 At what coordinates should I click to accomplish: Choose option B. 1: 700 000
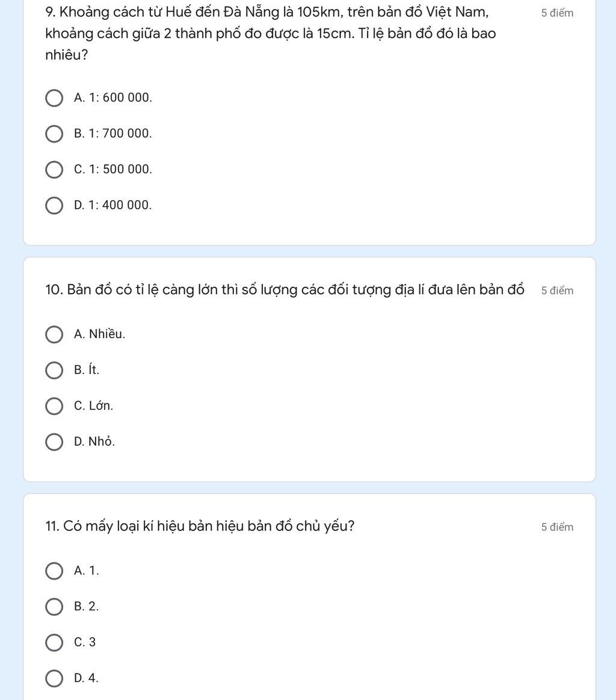54,134
